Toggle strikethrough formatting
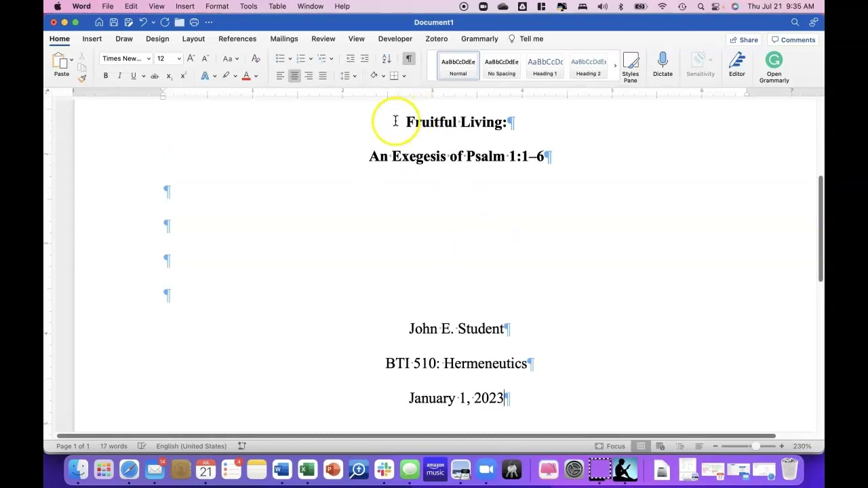This screenshot has height=488, width=868. pos(155,76)
